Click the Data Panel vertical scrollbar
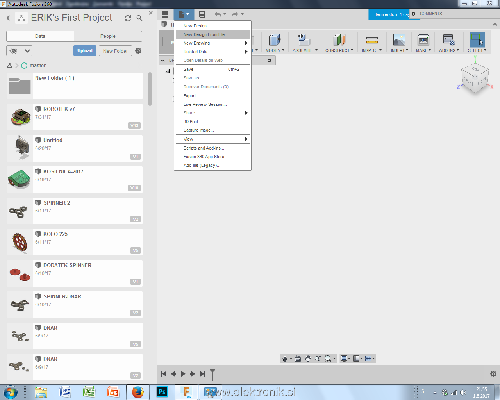The height and width of the screenshot is (400, 500). point(150,89)
